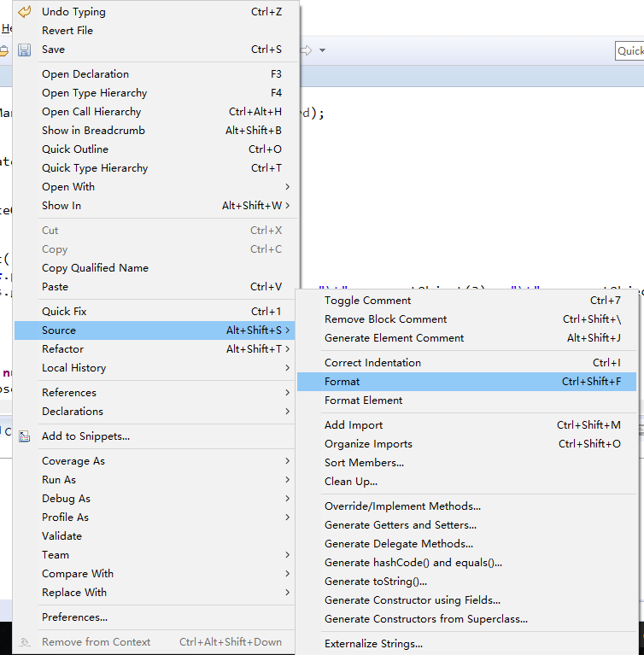644x655 pixels.
Task: Select Validate
Action: pyautogui.click(x=155, y=536)
